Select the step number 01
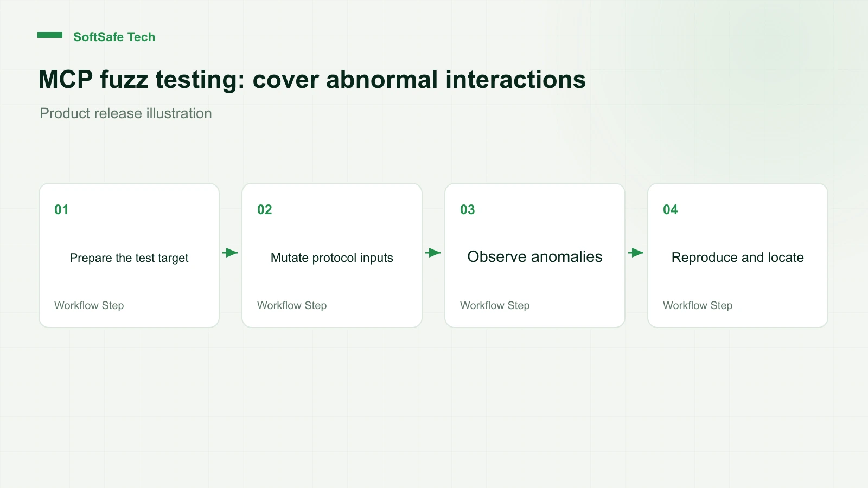 pyautogui.click(x=61, y=210)
